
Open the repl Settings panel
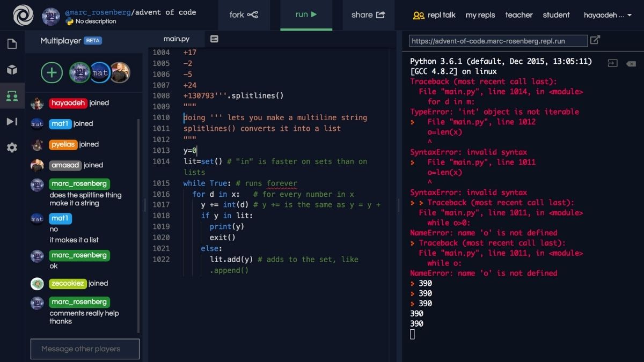[12, 147]
